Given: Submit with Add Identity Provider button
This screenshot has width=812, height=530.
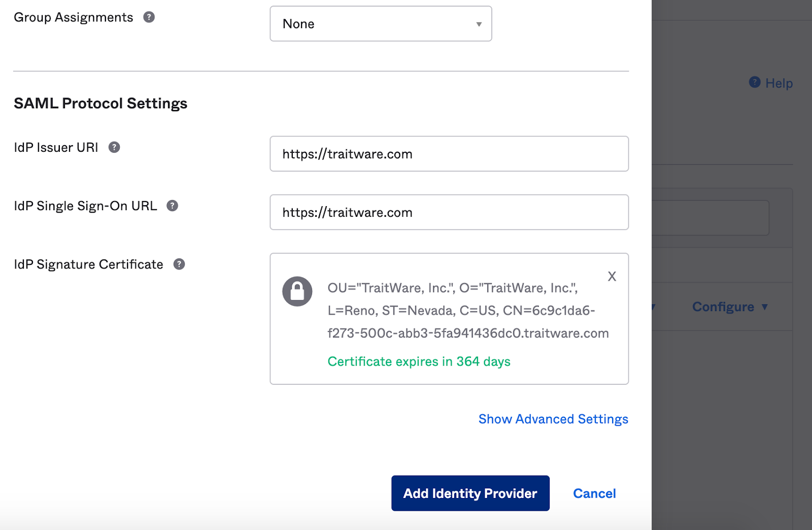Looking at the screenshot, I should pos(470,493).
